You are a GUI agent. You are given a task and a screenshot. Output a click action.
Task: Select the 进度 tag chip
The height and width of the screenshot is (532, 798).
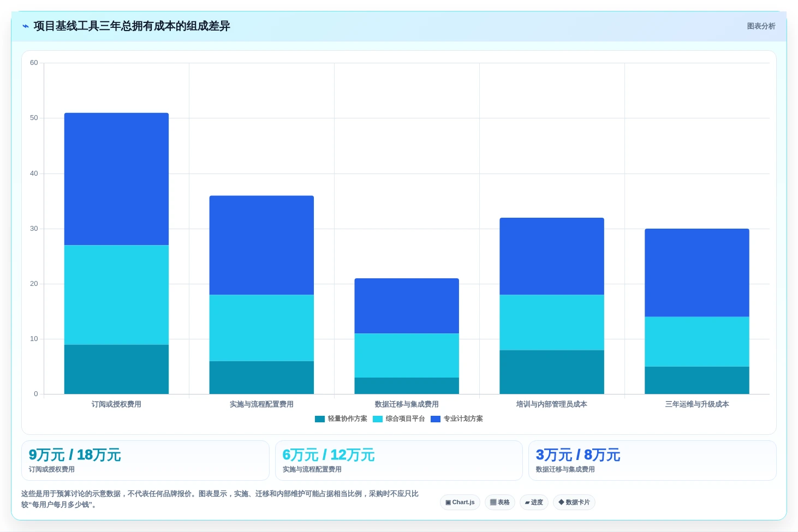point(534,503)
